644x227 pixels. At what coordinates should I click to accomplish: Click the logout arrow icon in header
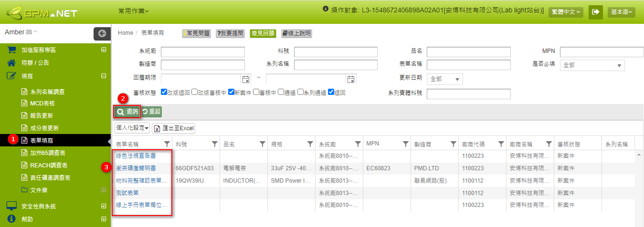595,12
